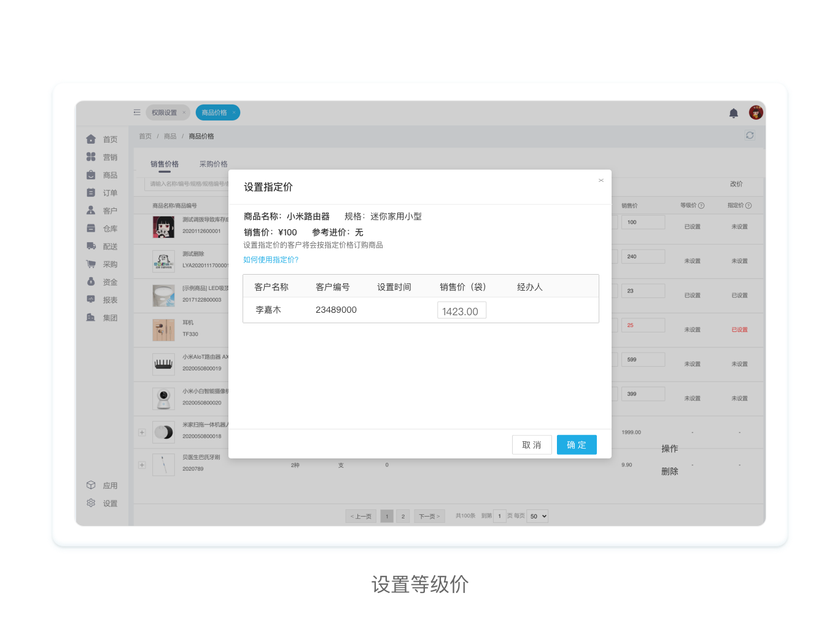The height and width of the screenshot is (628, 840).
Task: Click the 确定 confirm button
Action: (x=576, y=445)
